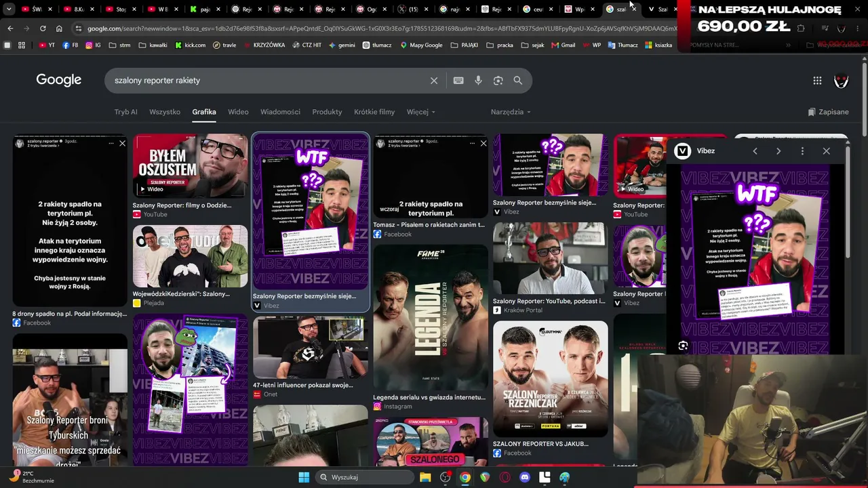
Task: Go to the Google logo homepage
Action: coord(59,80)
